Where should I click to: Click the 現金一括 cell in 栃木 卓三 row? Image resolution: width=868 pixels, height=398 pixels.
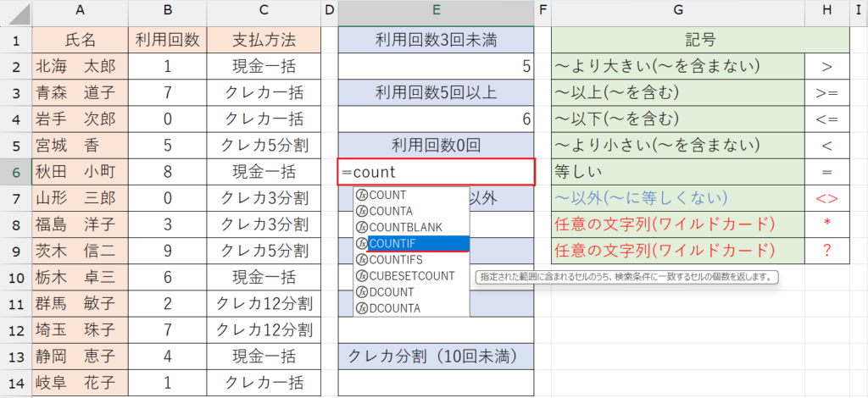264,277
